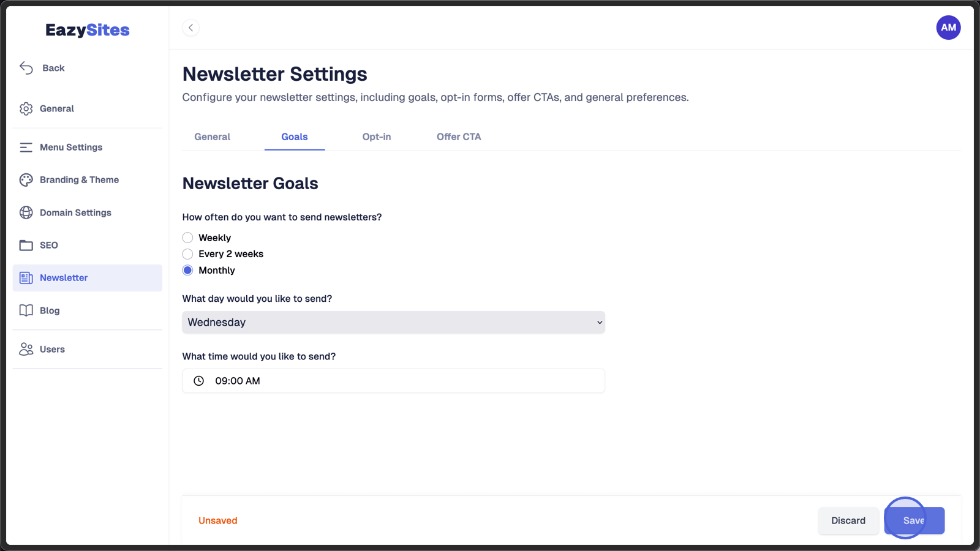Open General settings gear icon
This screenshot has height=551, width=980.
pyautogui.click(x=26, y=108)
